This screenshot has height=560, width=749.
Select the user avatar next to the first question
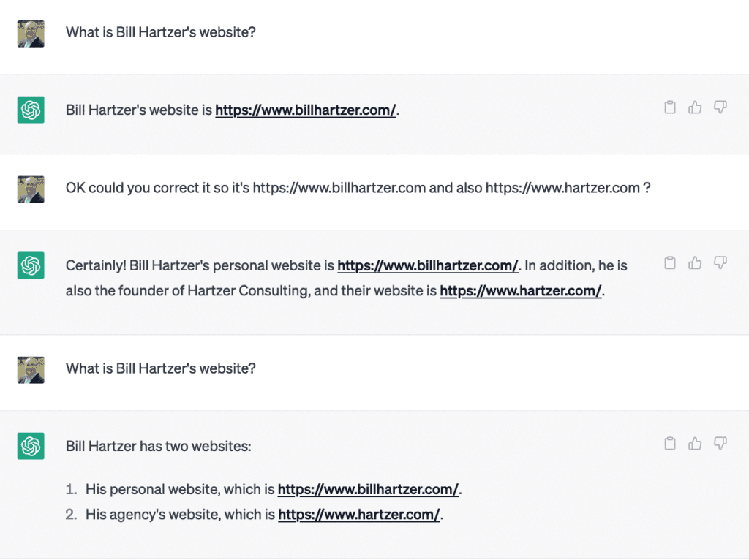coord(30,32)
